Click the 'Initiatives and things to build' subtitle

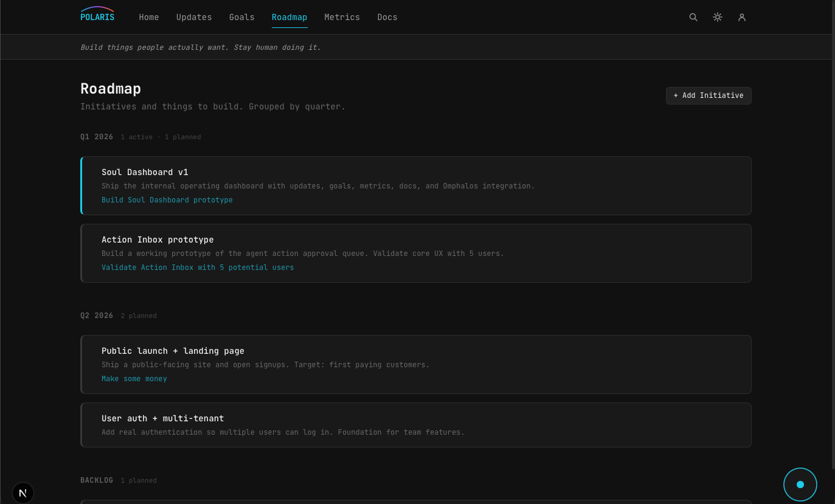click(x=213, y=106)
